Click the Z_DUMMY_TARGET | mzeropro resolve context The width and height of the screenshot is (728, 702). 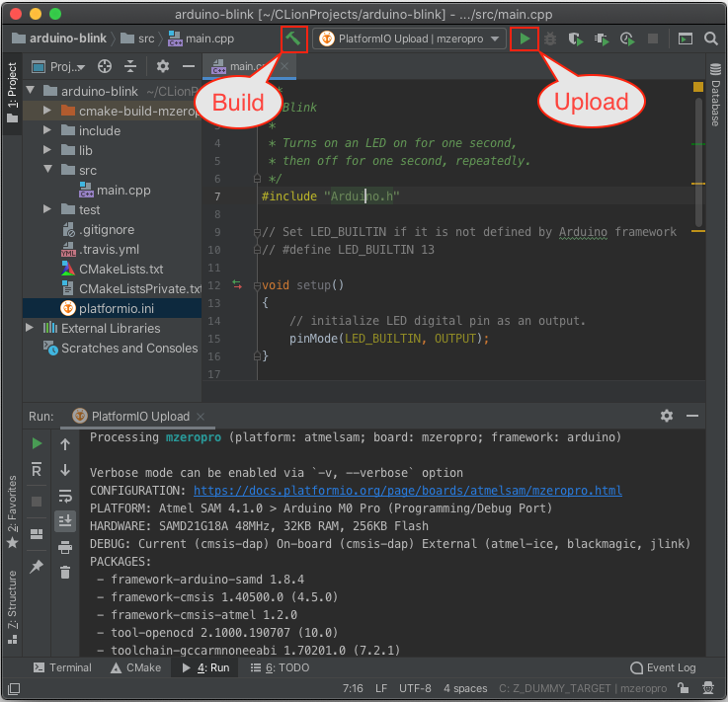point(583,688)
